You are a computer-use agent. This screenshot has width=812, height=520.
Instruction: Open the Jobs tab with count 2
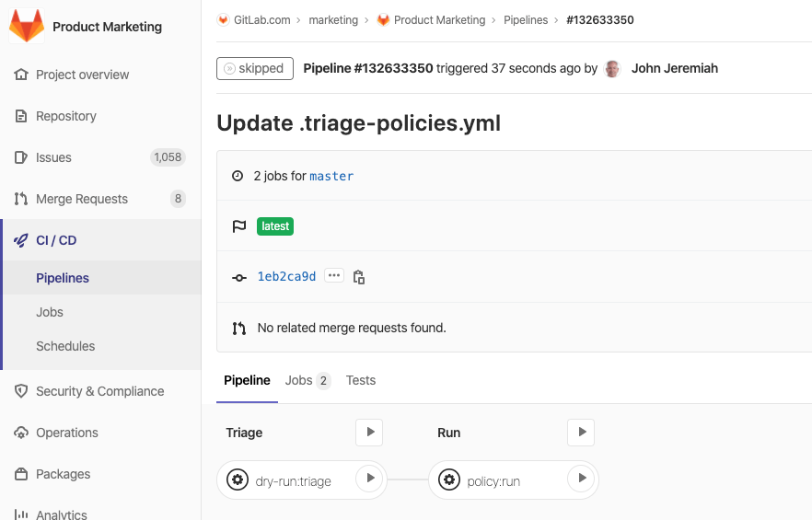tap(307, 380)
